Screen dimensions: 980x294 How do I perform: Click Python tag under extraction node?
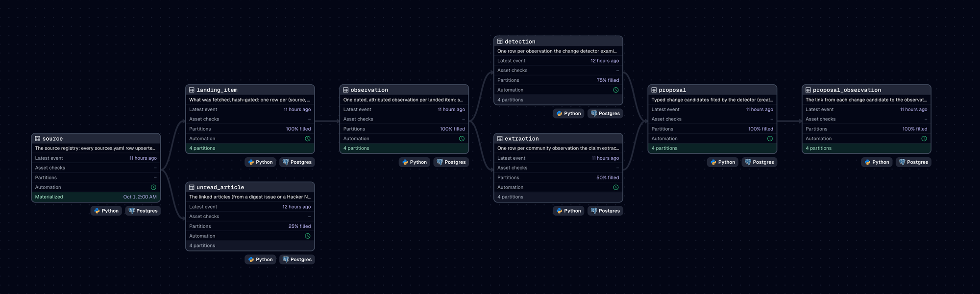tap(568, 211)
